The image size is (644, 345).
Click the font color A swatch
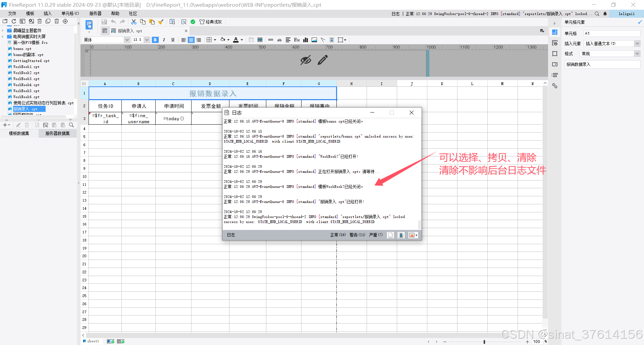[236, 40]
